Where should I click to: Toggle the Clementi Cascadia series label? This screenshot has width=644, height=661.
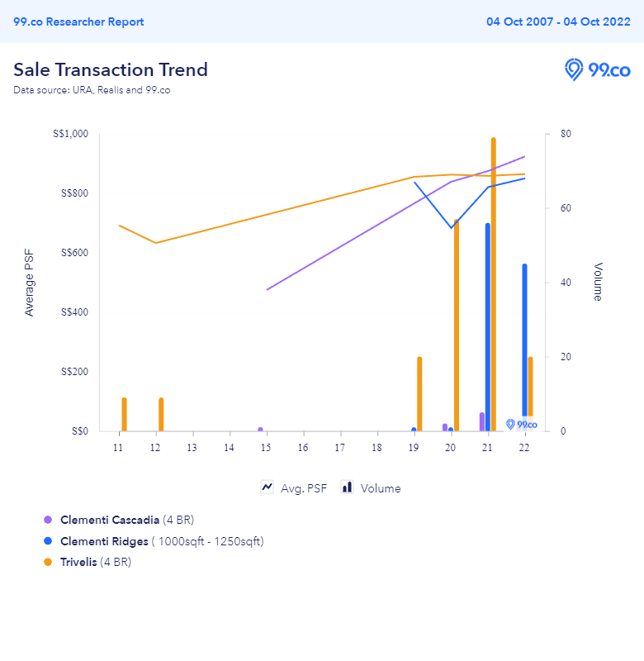tap(127, 520)
